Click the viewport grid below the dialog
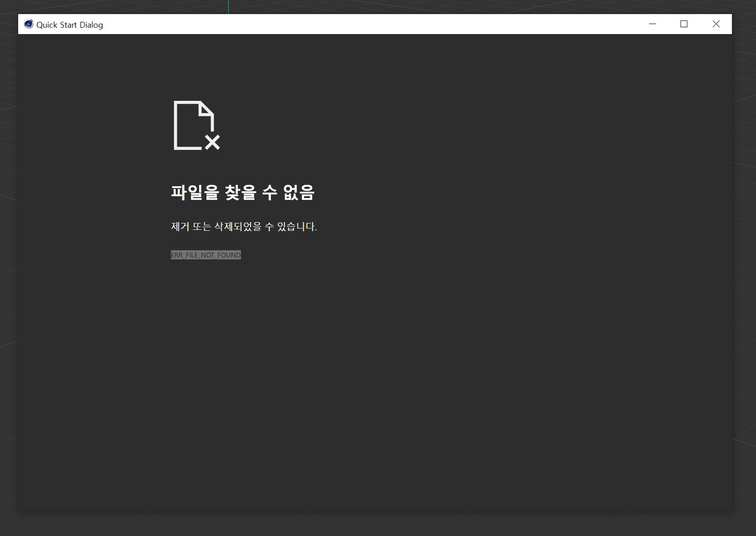The width and height of the screenshot is (756, 536). (x=377, y=524)
